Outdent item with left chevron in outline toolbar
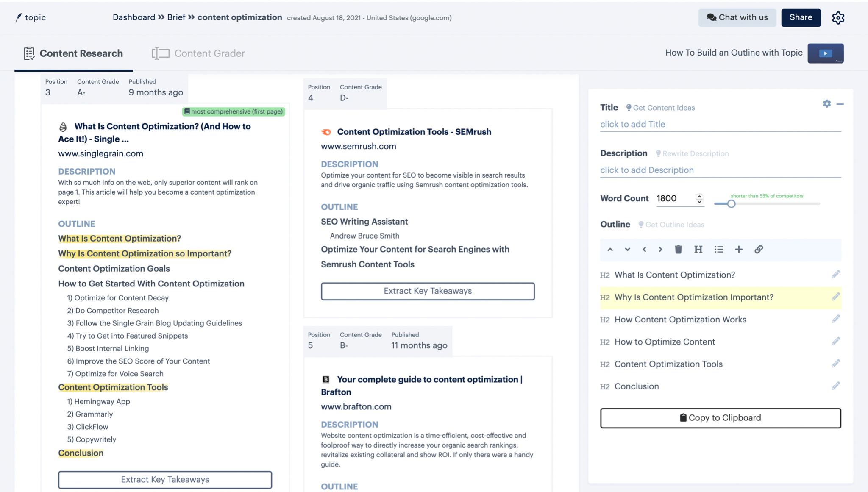 (644, 250)
